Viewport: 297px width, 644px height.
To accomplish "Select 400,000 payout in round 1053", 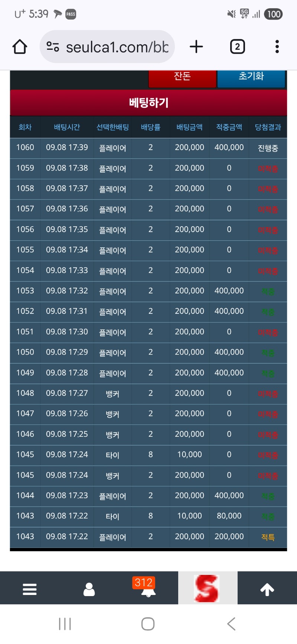I will click(229, 291).
